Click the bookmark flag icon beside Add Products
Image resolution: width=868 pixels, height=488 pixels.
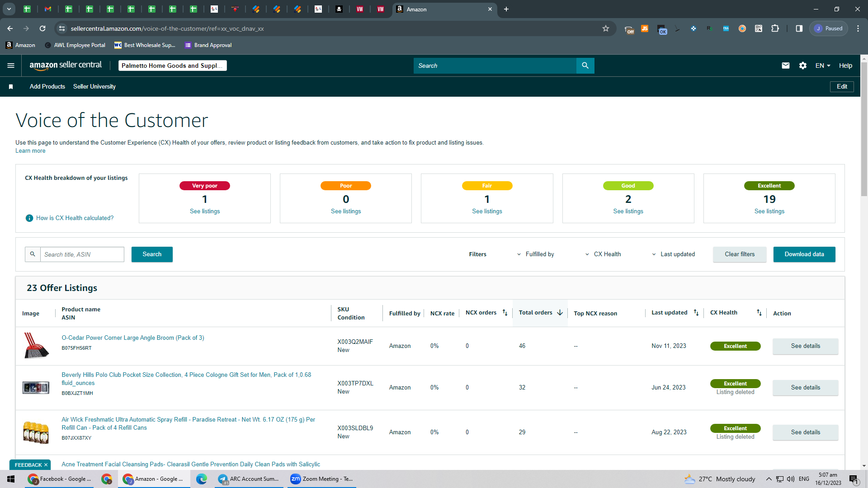point(11,87)
